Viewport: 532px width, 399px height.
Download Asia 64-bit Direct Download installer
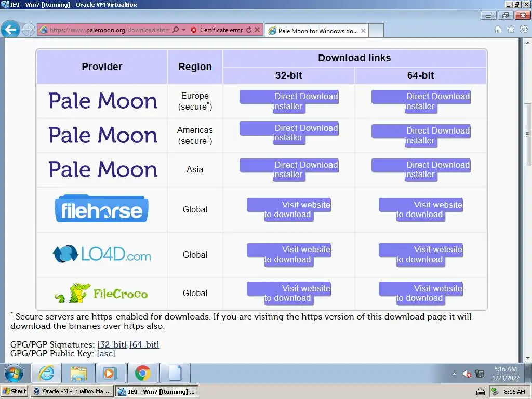(421, 170)
